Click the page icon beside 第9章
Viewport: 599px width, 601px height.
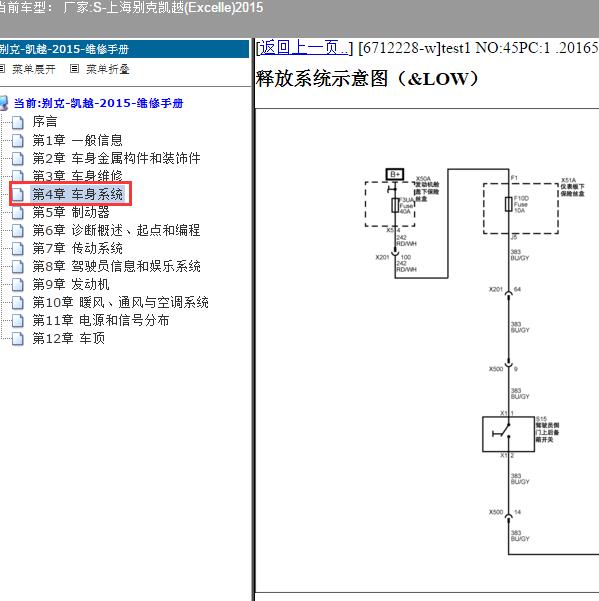coord(18,285)
